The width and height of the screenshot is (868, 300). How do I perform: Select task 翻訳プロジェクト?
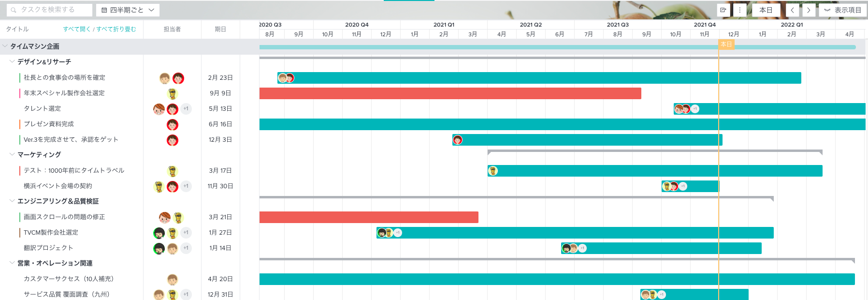coord(48,248)
